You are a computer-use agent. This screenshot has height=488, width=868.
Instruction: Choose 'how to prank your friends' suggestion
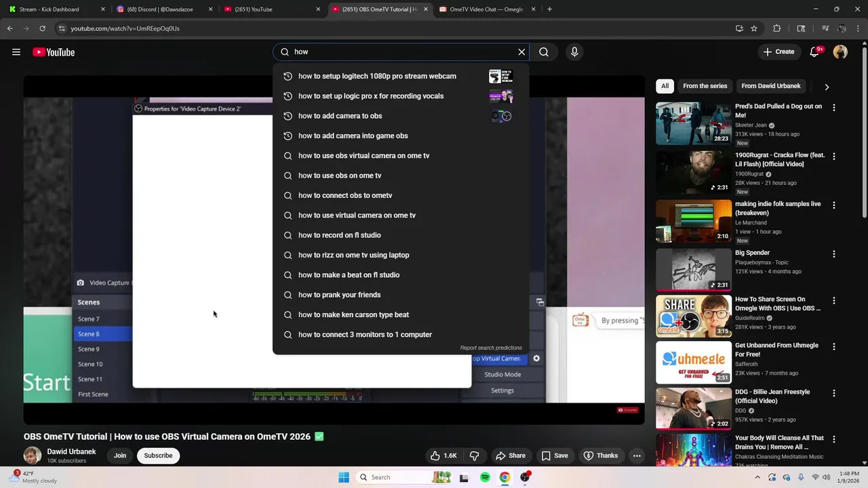[x=400, y=295]
